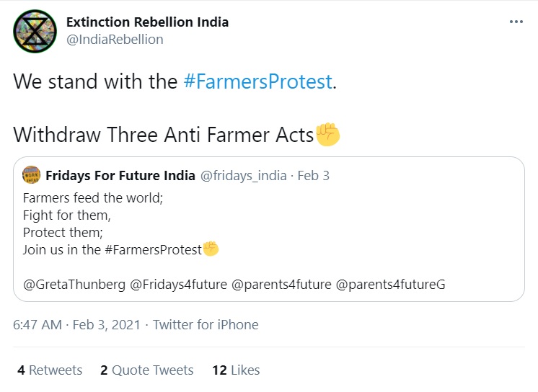Screen dimensions: 538x392
Task: View the 2 Quote Tweets list
Action: tap(147, 370)
